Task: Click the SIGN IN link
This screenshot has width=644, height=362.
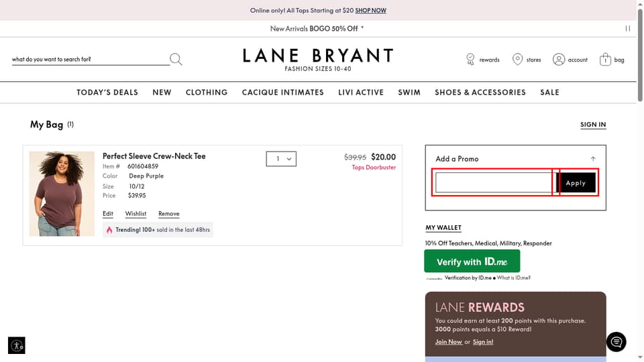Action: pyautogui.click(x=592, y=125)
